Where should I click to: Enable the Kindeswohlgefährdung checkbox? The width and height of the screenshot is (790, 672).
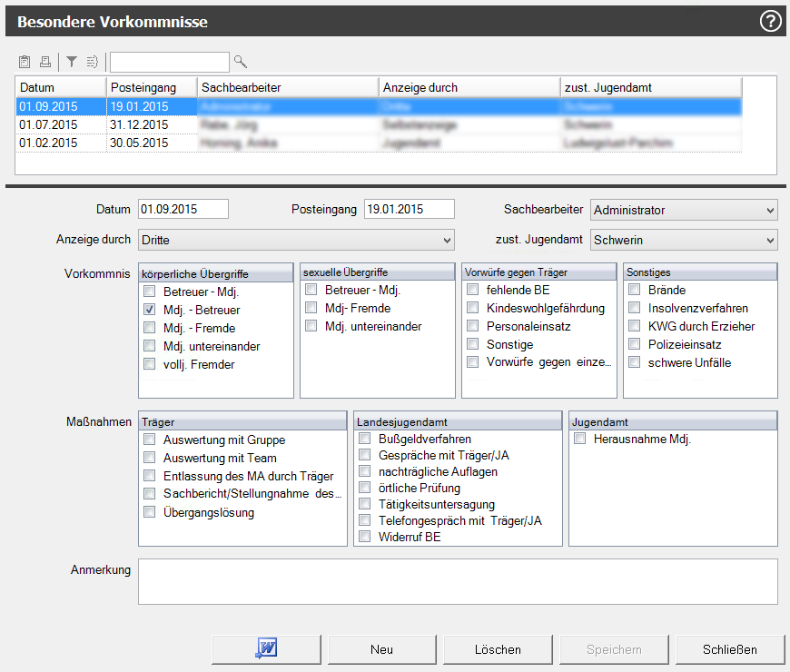click(473, 308)
